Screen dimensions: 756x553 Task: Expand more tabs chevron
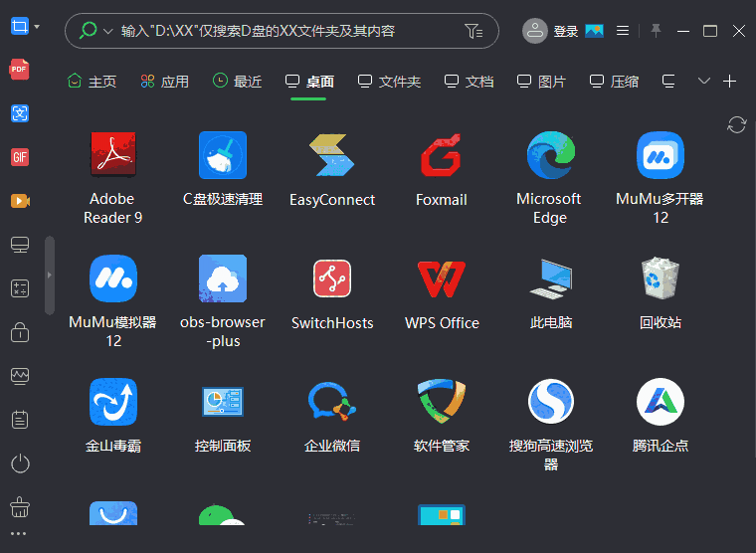point(704,81)
